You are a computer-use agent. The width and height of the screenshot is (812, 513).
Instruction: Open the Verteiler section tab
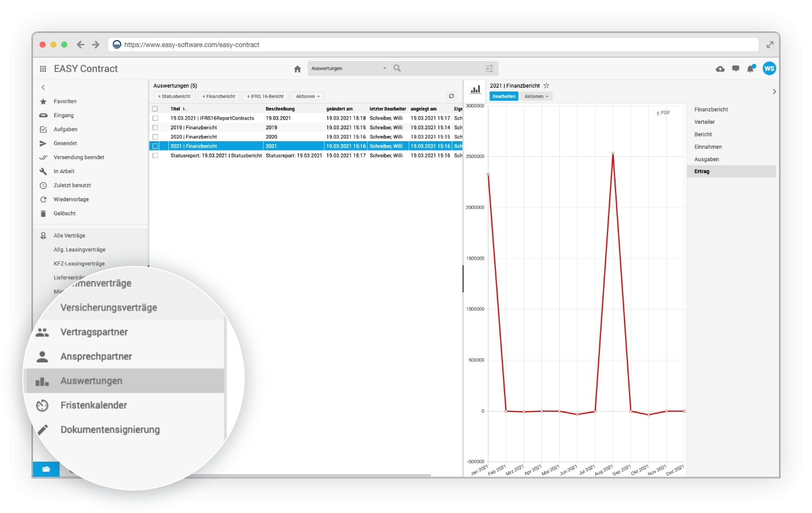tap(705, 122)
